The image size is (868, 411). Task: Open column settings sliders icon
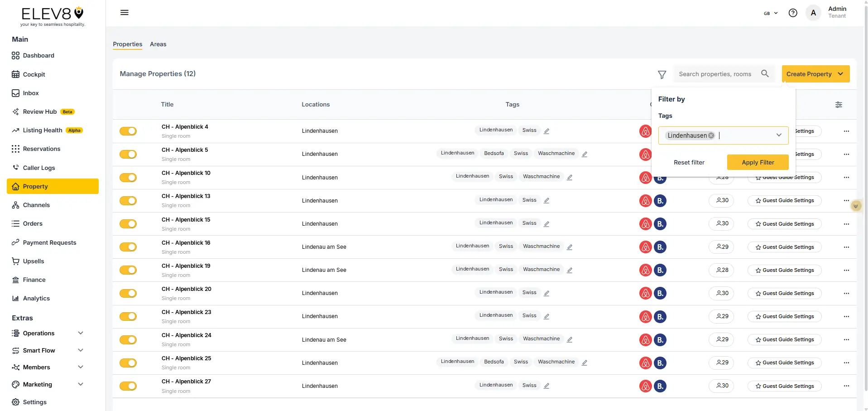(839, 105)
